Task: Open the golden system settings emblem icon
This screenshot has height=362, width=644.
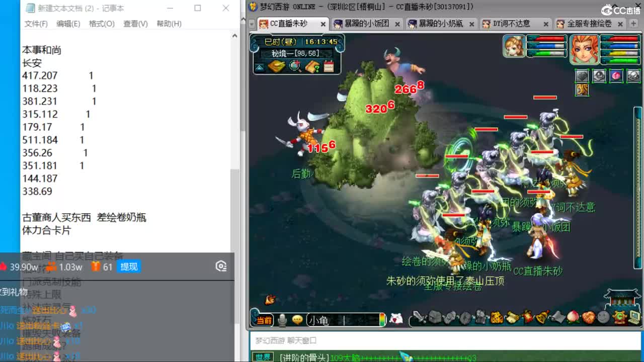Action: 620,317
